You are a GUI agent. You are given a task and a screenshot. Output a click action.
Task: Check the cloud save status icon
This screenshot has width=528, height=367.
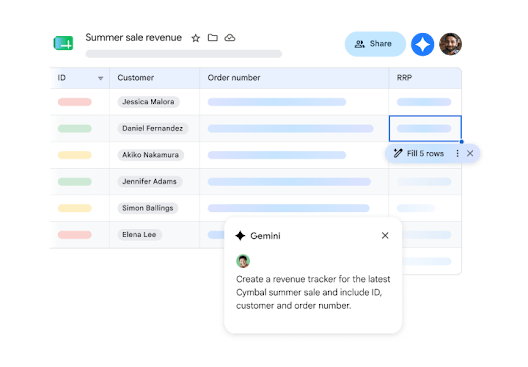coord(230,37)
